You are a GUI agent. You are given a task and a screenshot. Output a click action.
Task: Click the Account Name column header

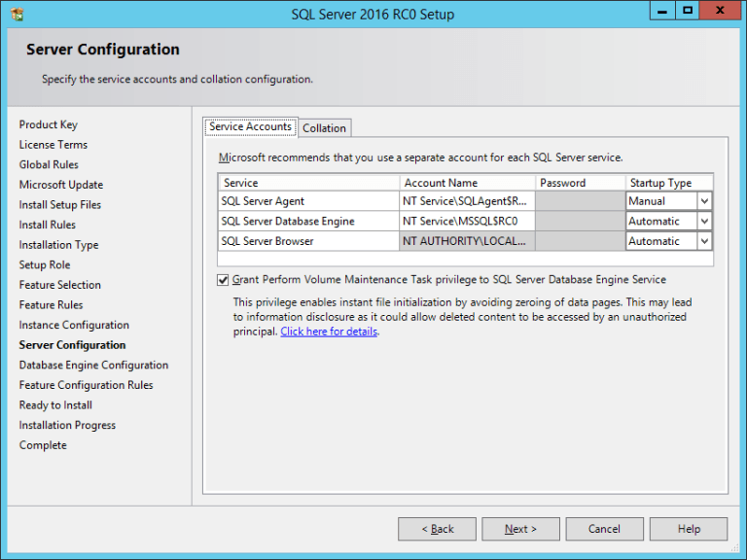point(467,183)
